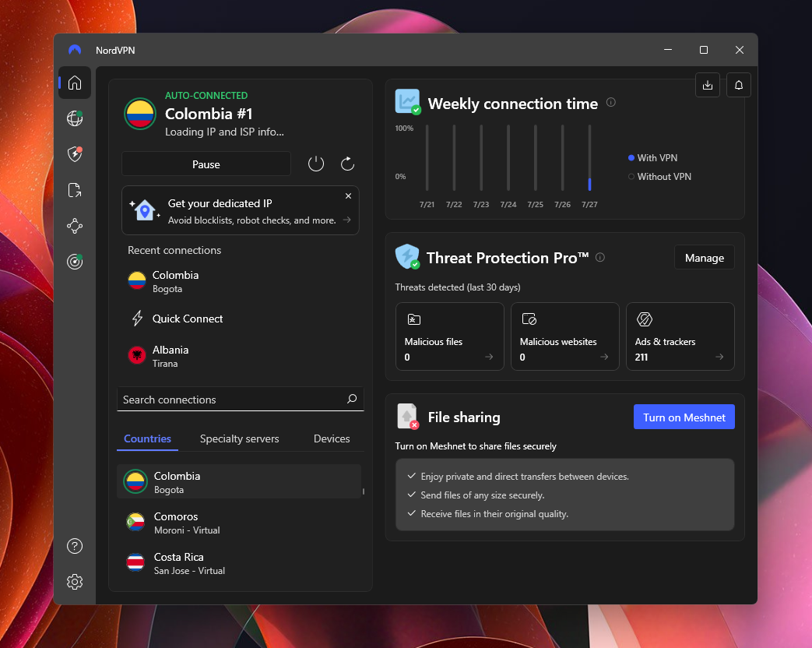Open the Help icon in sidebar

pyautogui.click(x=75, y=546)
